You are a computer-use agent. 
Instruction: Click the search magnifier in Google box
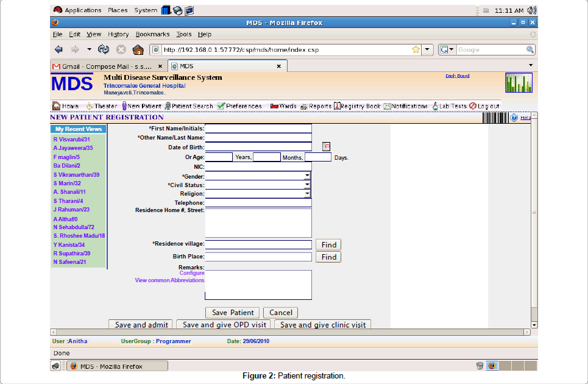pos(530,49)
